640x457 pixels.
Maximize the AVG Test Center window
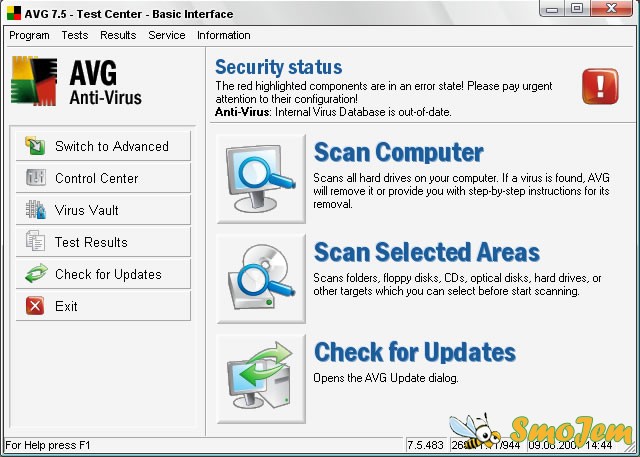[577, 8]
